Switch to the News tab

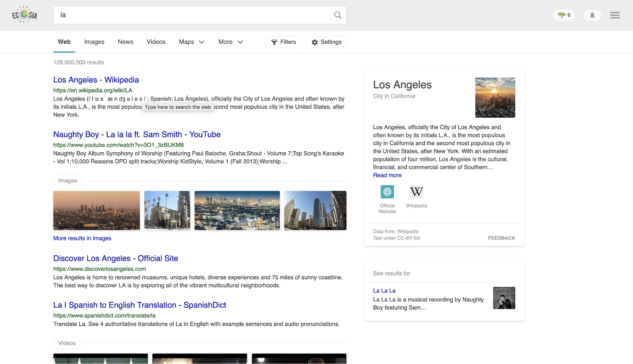125,42
